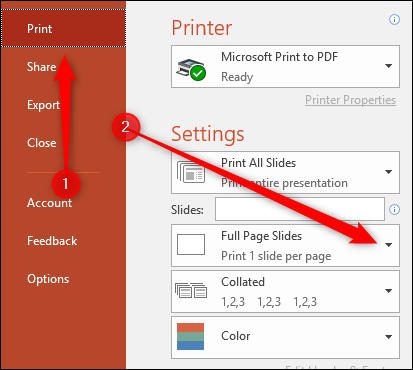Click the info icon next to Slides field
The image size is (413, 370).
pyautogui.click(x=395, y=210)
